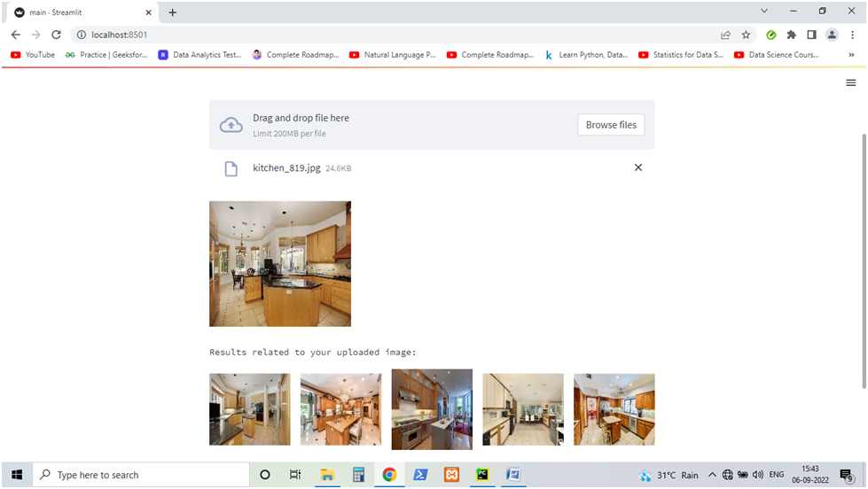This screenshot has width=868, height=489.
Task: Open the Chrome profile avatar
Action: click(832, 35)
